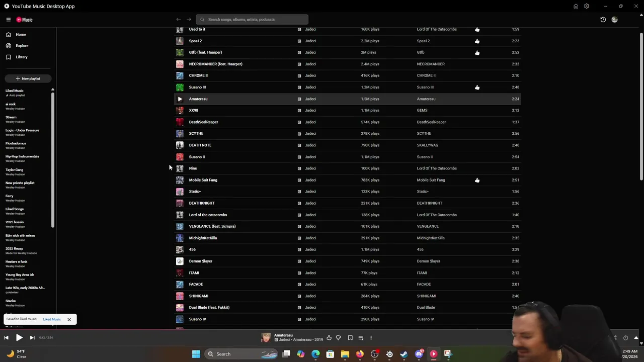644x362 pixels.
Task: Open the NECROMANCER album link
Action: tap(431, 64)
